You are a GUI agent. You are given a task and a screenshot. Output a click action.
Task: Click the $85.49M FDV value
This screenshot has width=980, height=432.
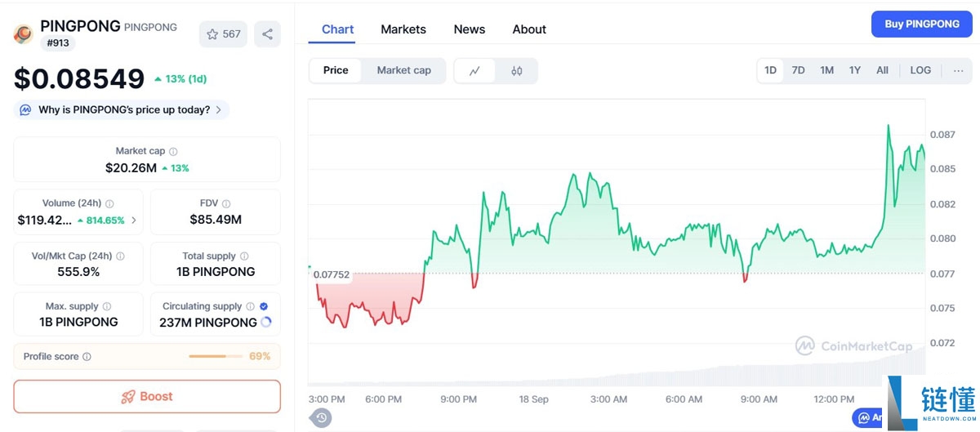[216, 220]
